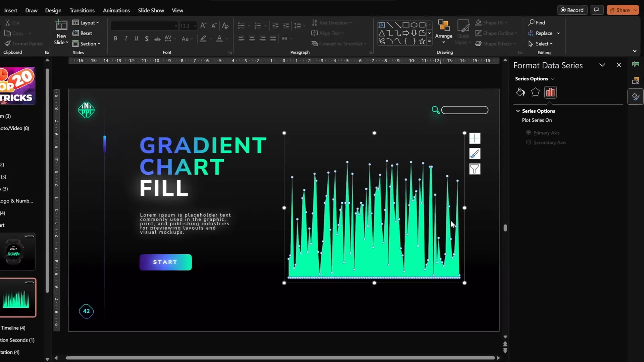Viewport: 644px width, 362px height.
Task: Click Clear All Formatting icon
Action: [x=225, y=25]
